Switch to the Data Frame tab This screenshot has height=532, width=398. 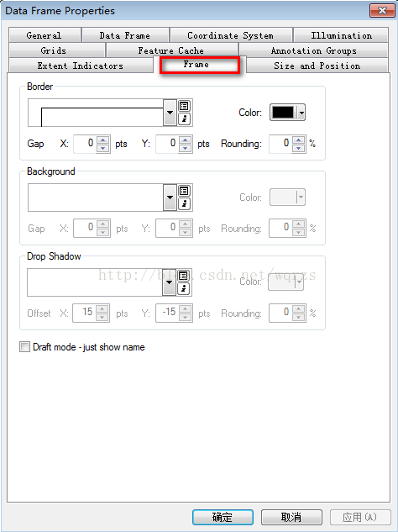(125, 35)
